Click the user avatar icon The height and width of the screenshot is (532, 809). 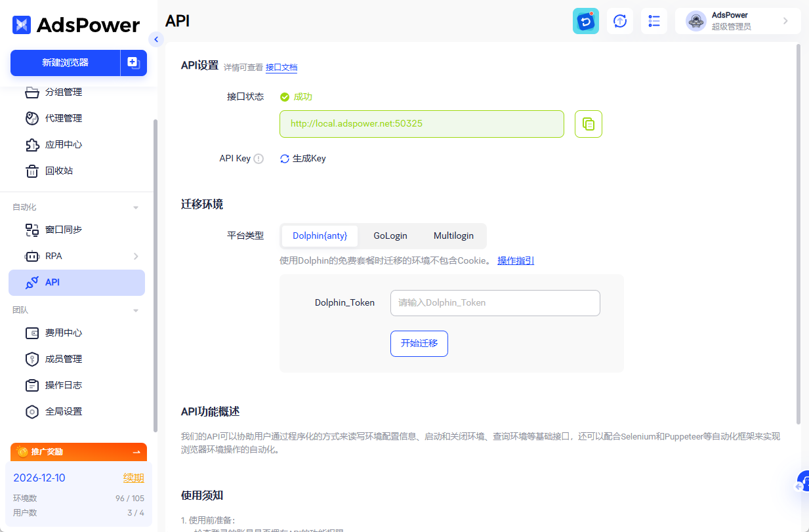click(x=696, y=21)
